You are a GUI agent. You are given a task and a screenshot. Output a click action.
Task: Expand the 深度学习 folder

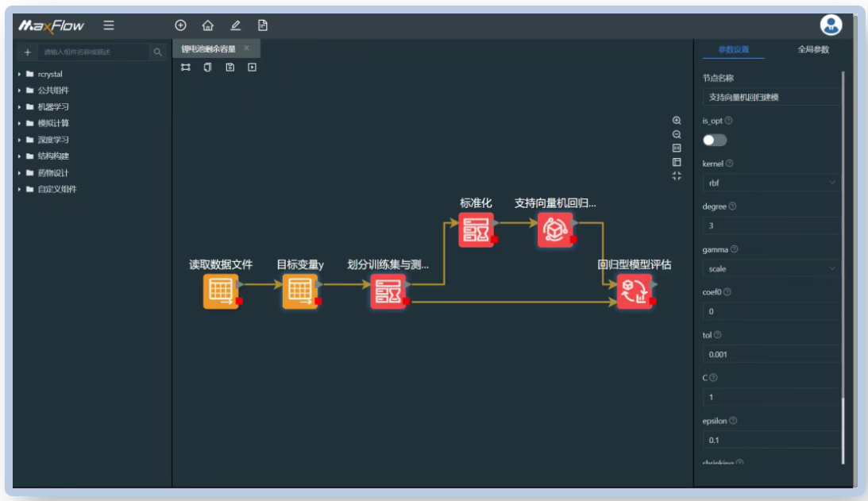pyautogui.click(x=52, y=140)
